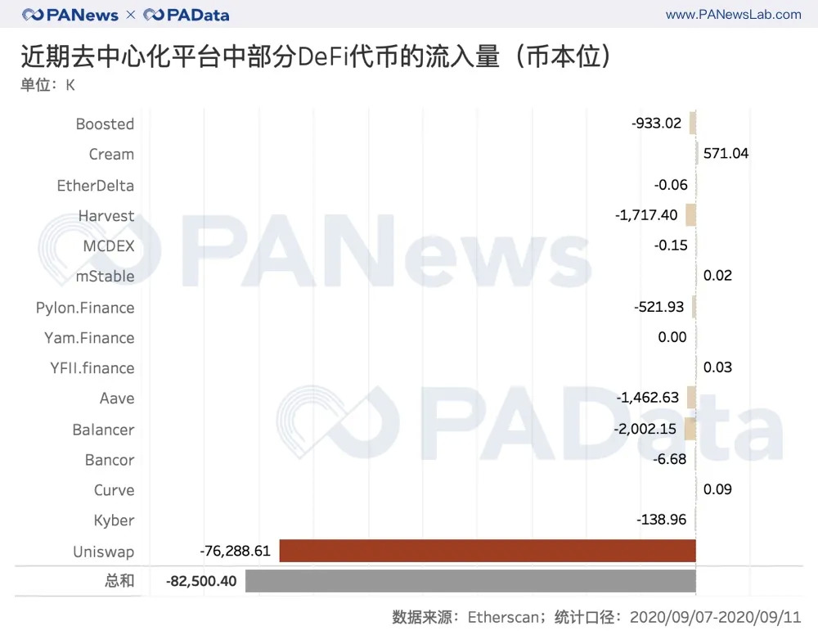Click the Boosted beige bar
Screen dimensions: 818x644
point(693,124)
